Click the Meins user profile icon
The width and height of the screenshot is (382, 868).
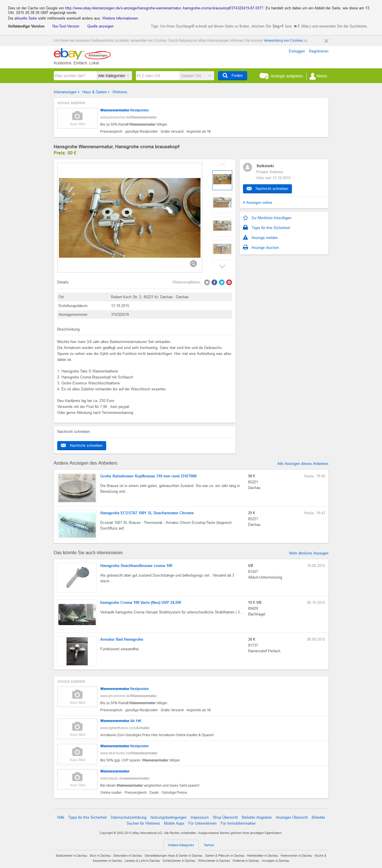tap(312, 76)
